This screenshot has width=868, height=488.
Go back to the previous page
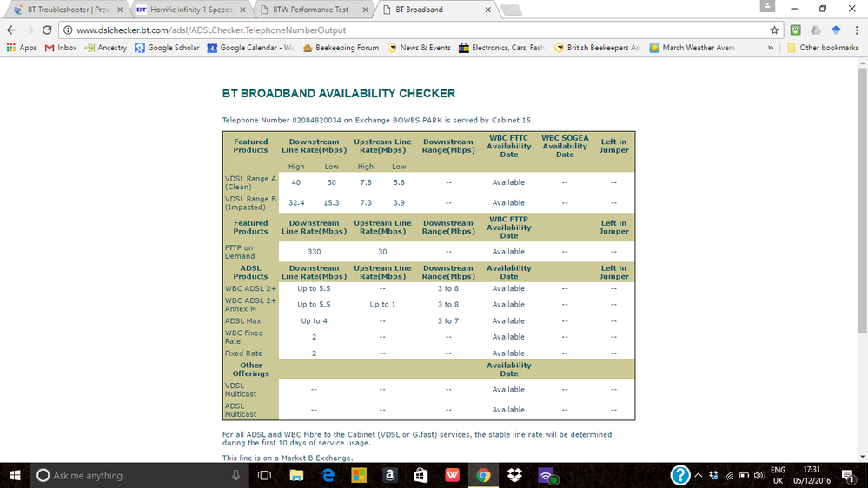[x=11, y=30]
